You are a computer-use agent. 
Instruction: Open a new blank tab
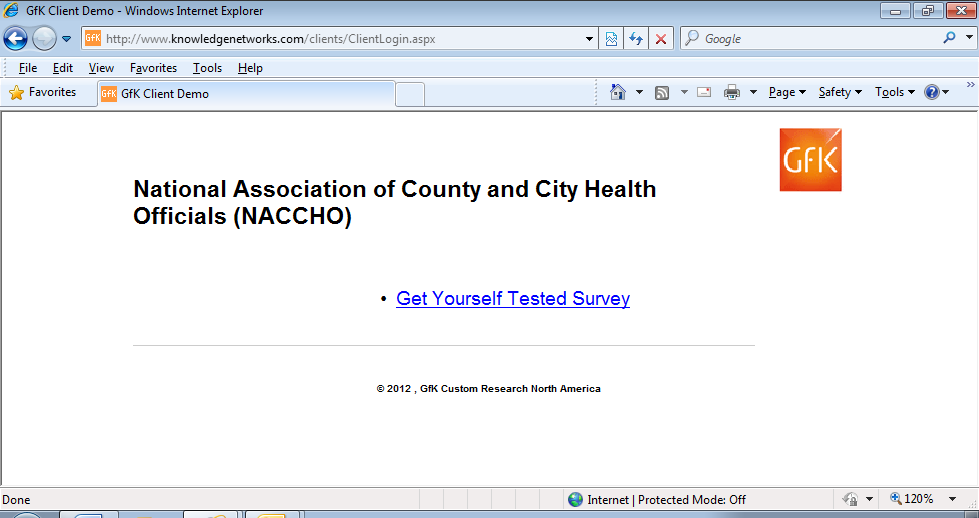click(x=410, y=94)
